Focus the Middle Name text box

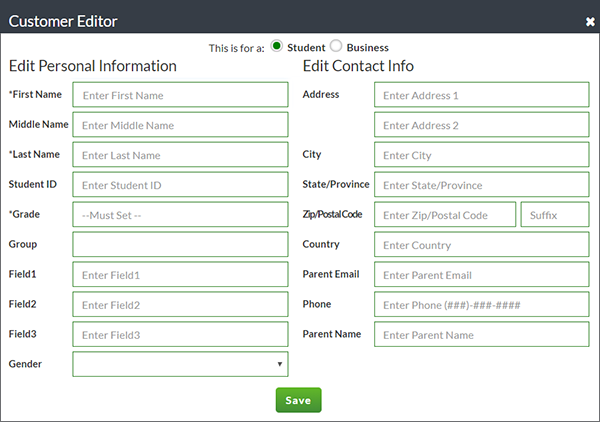click(180, 125)
